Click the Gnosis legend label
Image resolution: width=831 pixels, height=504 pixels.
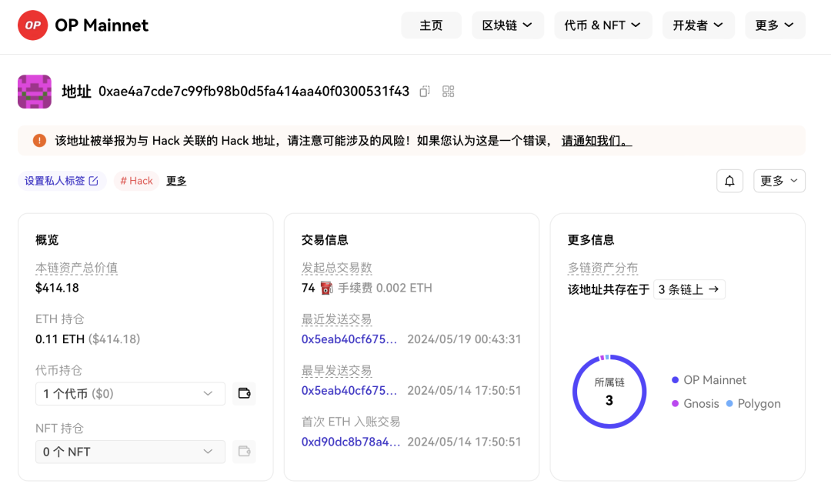701,404
